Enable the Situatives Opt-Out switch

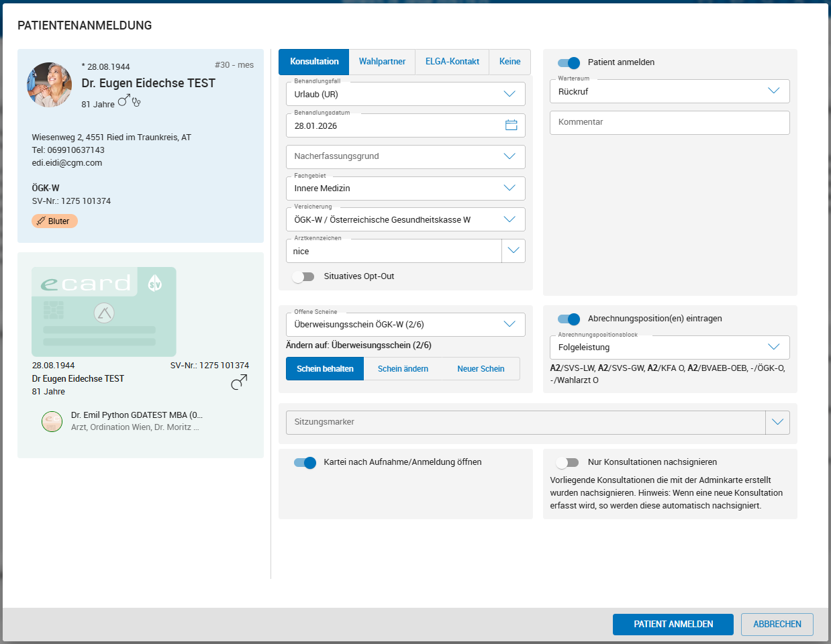pos(303,276)
